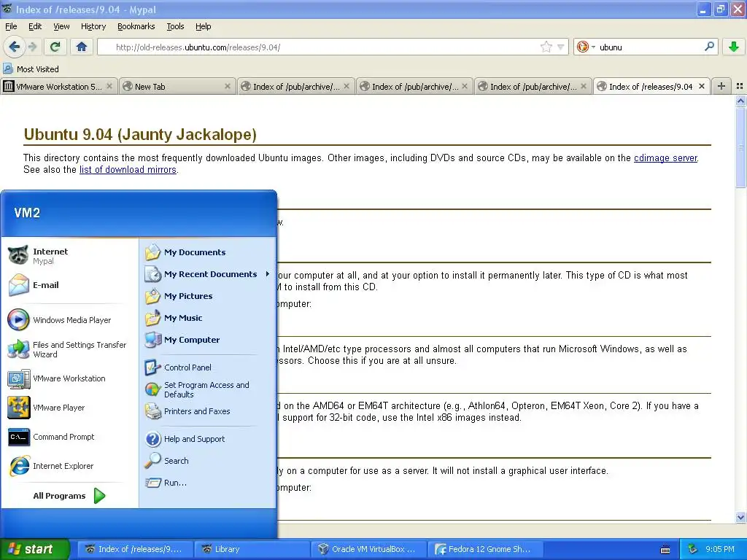Screen dimensions: 747x560
Task: Open Help and Support
Action: pyautogui.click(x=207, y=438)
